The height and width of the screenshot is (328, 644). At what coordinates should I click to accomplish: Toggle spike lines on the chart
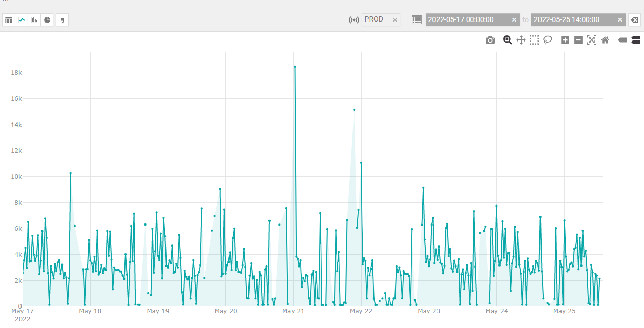(x=622, y=39)
